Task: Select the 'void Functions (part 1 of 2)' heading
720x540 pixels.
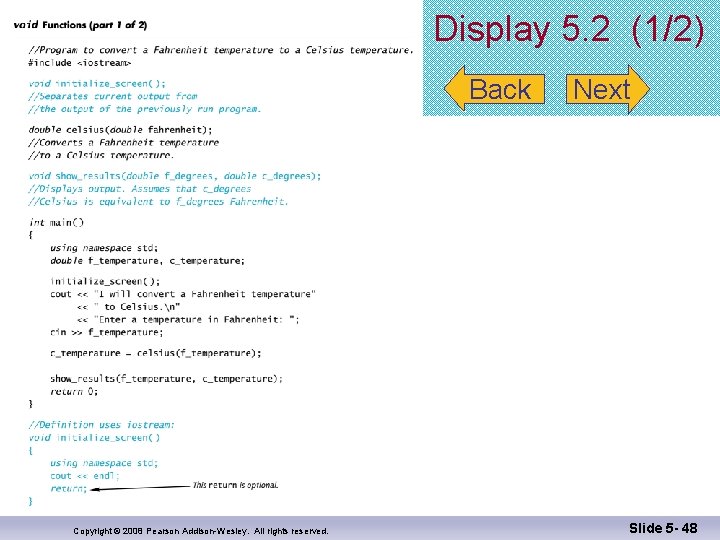Action: [80, 25]
